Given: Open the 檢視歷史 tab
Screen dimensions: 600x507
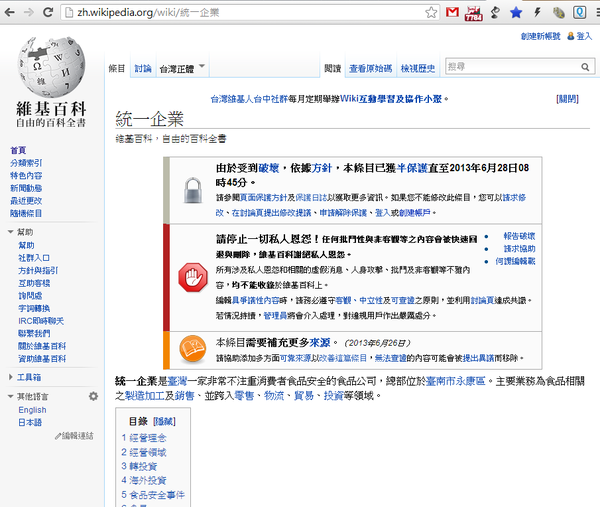Looking at the screenshot, I should tap(417, 69).
